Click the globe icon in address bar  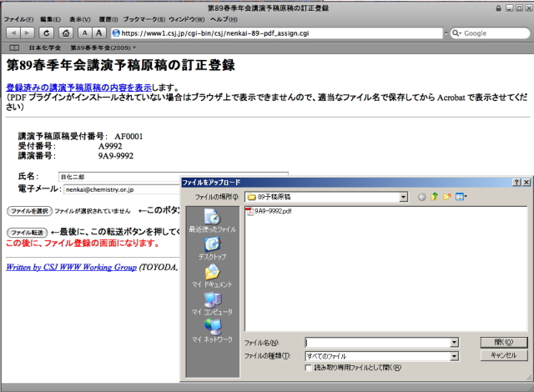(116, 33)
